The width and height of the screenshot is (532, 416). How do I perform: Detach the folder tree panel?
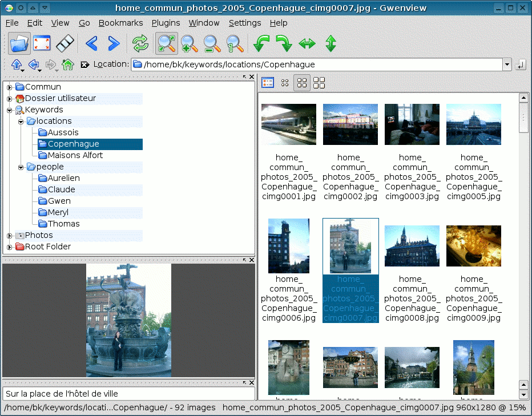245,76
